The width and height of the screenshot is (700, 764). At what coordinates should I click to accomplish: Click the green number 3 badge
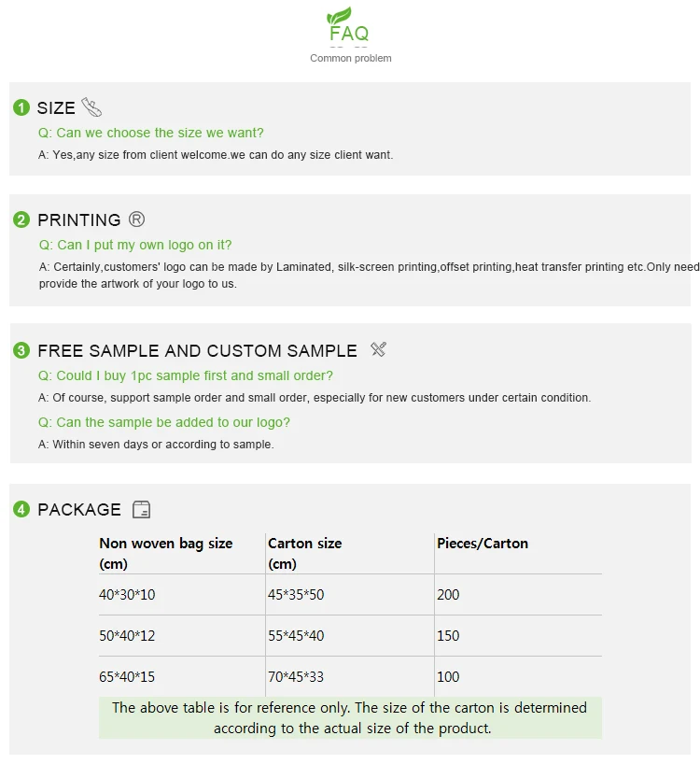pos(21,351)
